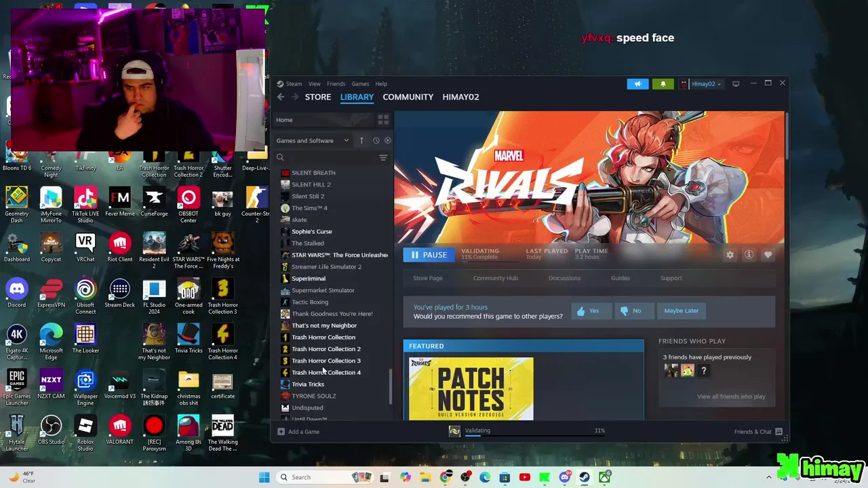This screenshot has height=488, width=868.
Task: Open Discussions for Marvel Rivals
Action: pyautogui.click(x=564, y=278)
